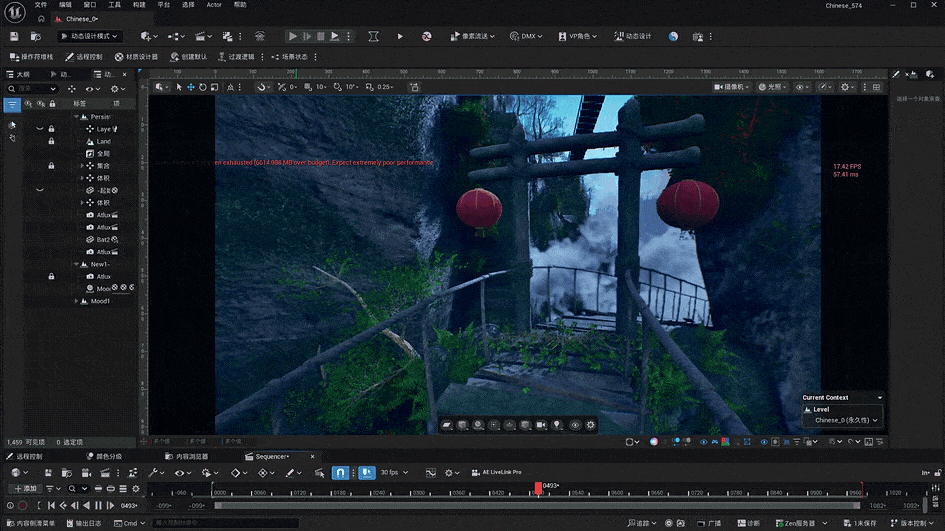This screenshot has height=531, width=945.
Task: Click the 输出日志 output log button
Action: (84, 523)
